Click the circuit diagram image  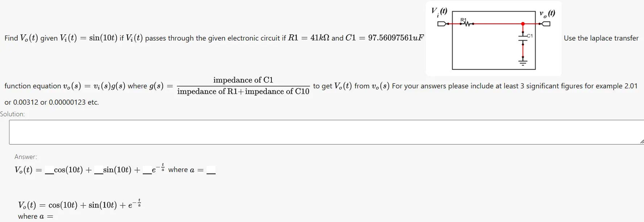click(494, 38)
